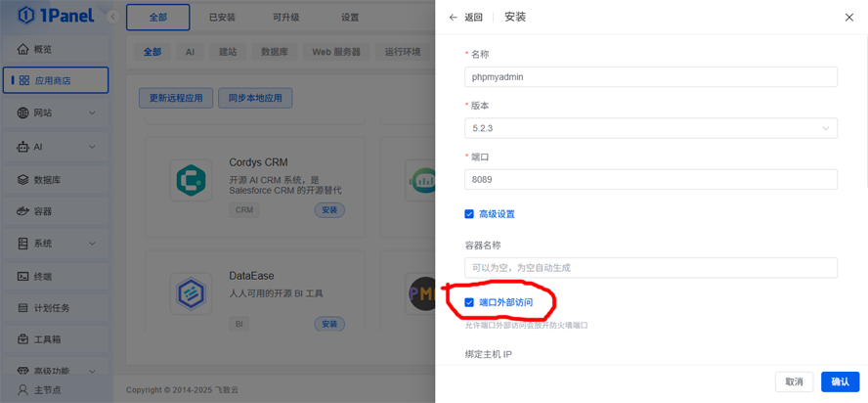
Task: Click the DataEase app icon
Action: coord(191,293)
